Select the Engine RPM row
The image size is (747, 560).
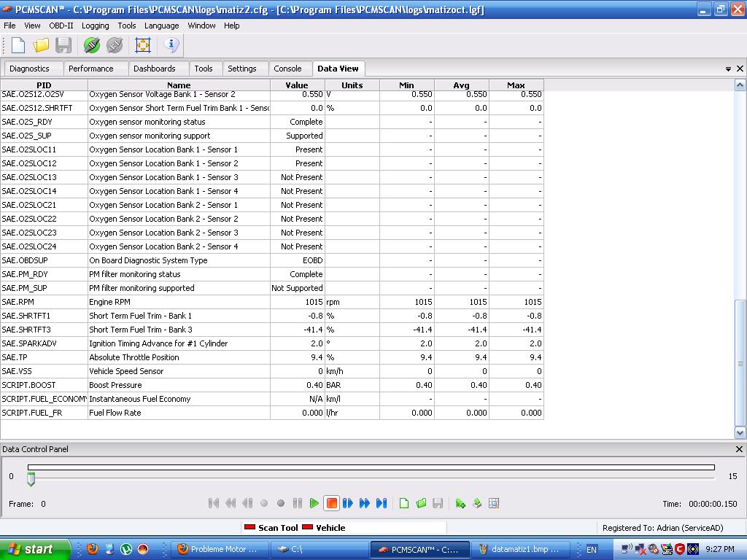point(271,302)
